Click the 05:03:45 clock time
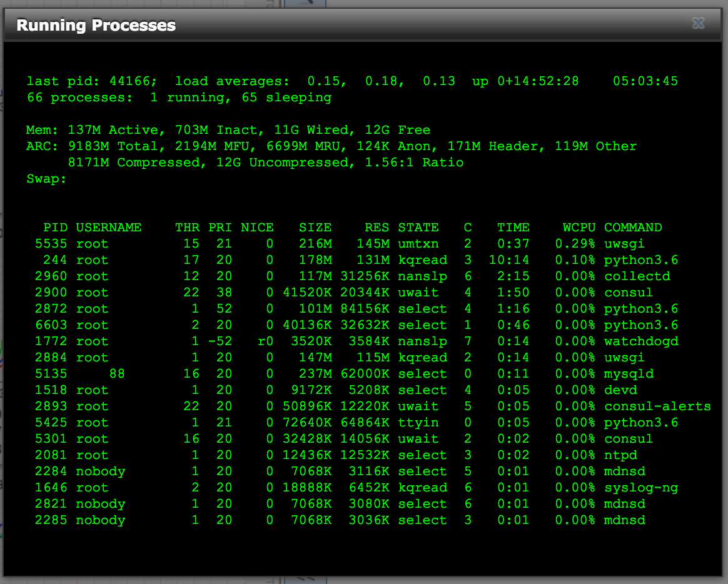Screen dimensions: 728x584 645,81
